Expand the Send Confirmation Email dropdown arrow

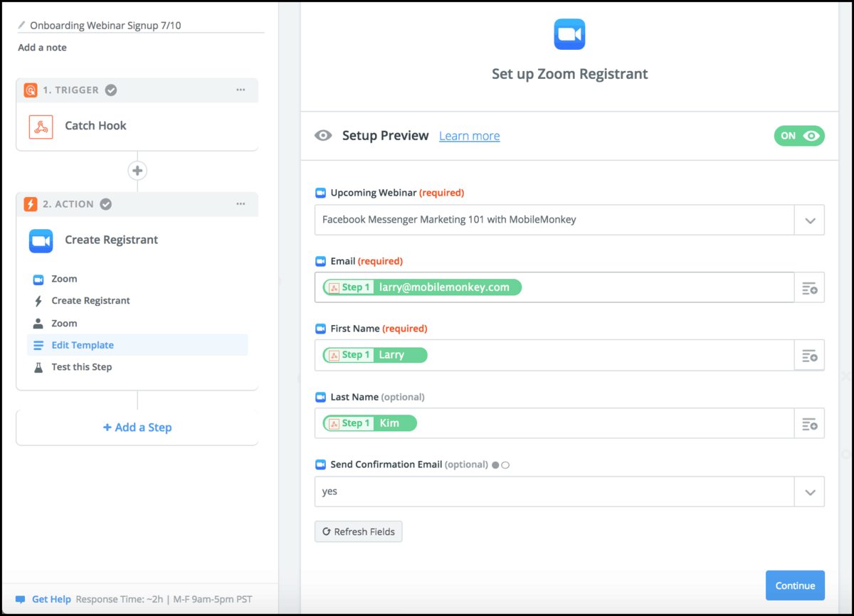[809, 492]
